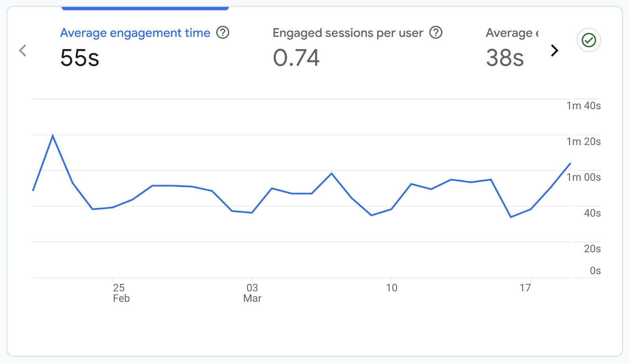
Task: Click the dip in the line near 17 March
Action: 511,216
